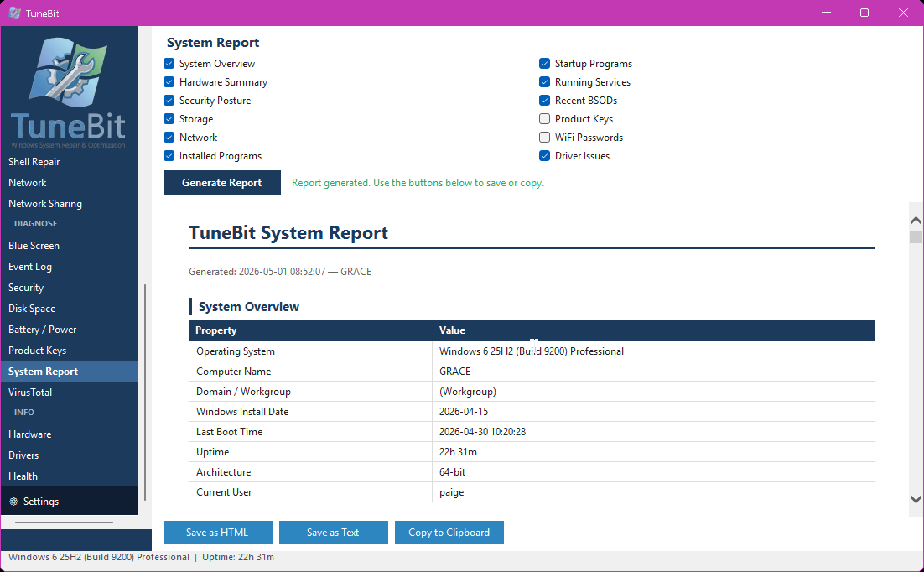Copy report to Clipboard
The height and width of the screenshot is (572, 924).
pyautogui.click(x=449, y=532)
